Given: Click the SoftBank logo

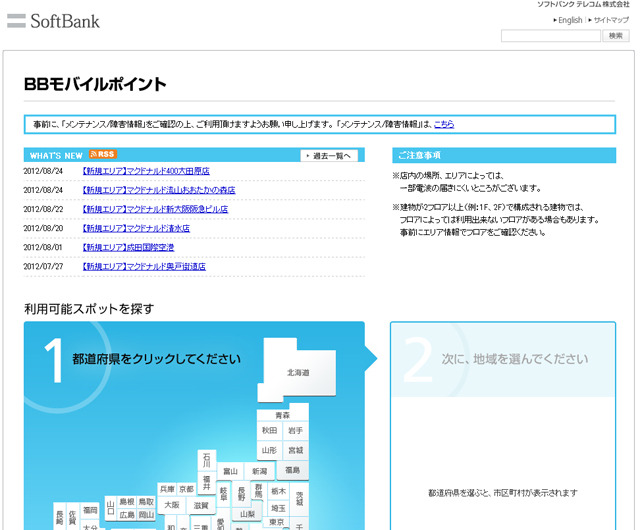Looking at the screenshot, I should pyautogui.click(x=53, y=21).
